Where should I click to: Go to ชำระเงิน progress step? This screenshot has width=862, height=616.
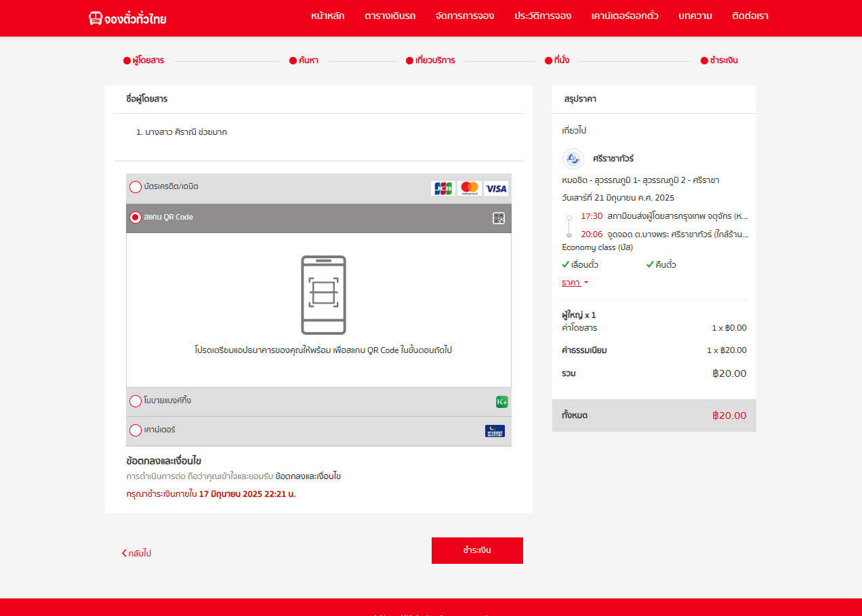coord(719,60)
